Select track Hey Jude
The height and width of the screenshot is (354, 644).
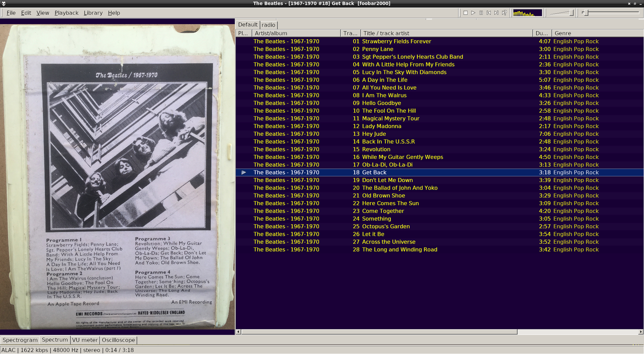pyautogui.click(x=440, y=134)
